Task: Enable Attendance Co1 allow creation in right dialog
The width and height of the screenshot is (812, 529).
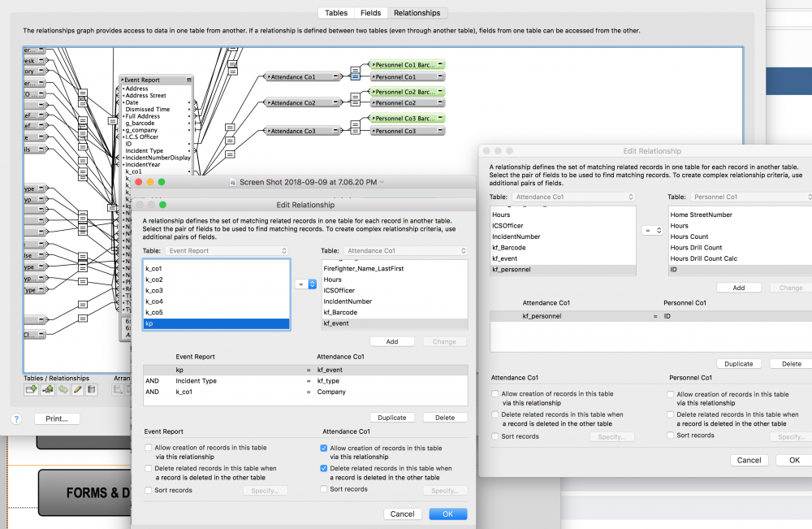Action: click(x=495, y=394)
